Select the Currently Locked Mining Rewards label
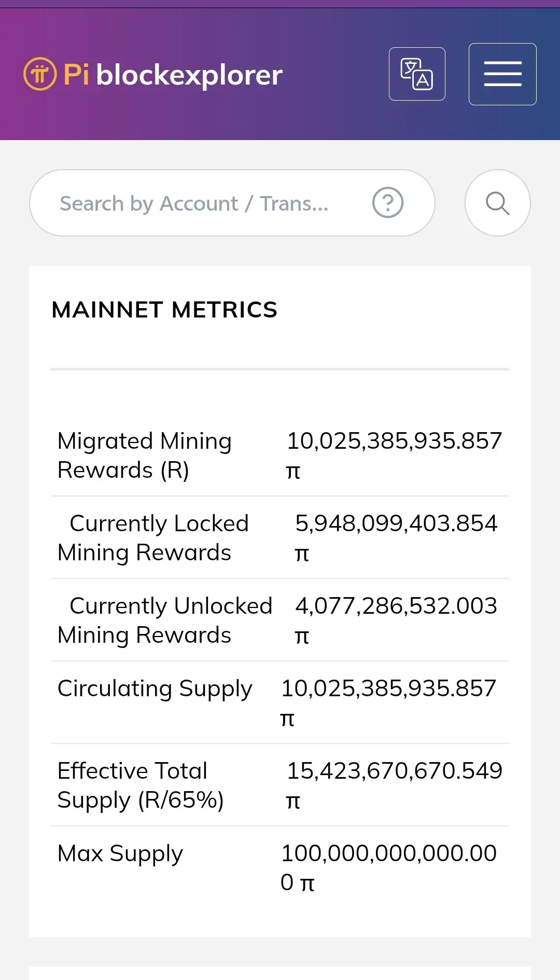The image size is (560, 980). (x=153, y=538)
